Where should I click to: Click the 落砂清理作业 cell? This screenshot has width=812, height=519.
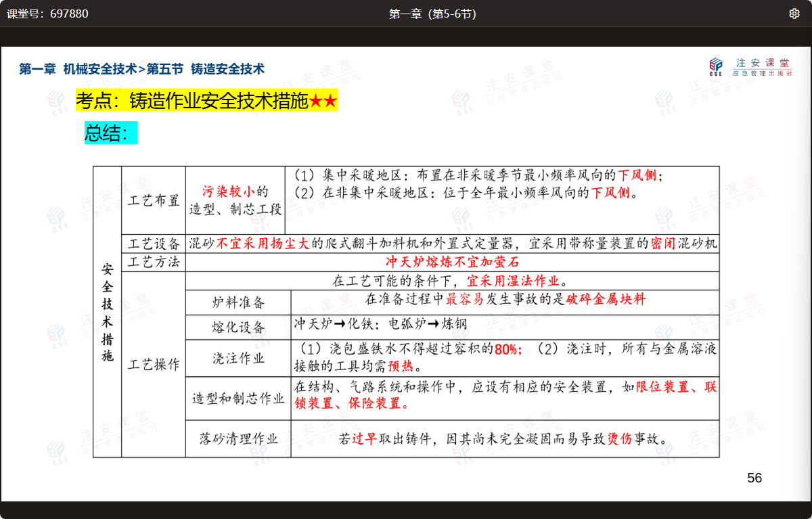238,438
